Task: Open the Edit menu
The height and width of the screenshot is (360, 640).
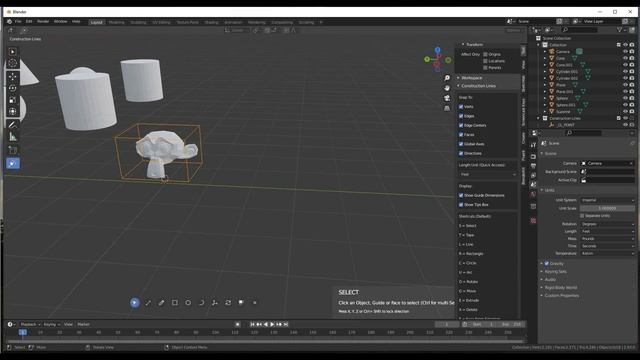Action: [29, 22]
